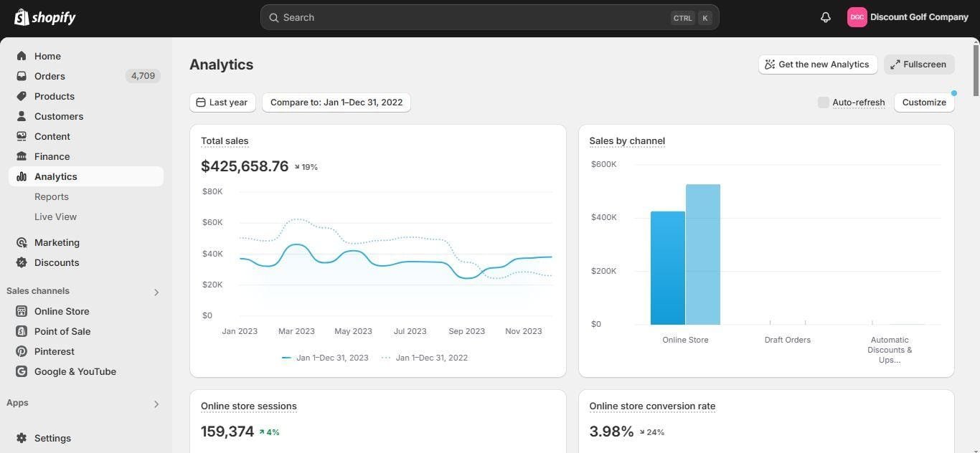Click the Discount Golf Company avatar
The width and height of the screenshot is (980, 453).
857,17
